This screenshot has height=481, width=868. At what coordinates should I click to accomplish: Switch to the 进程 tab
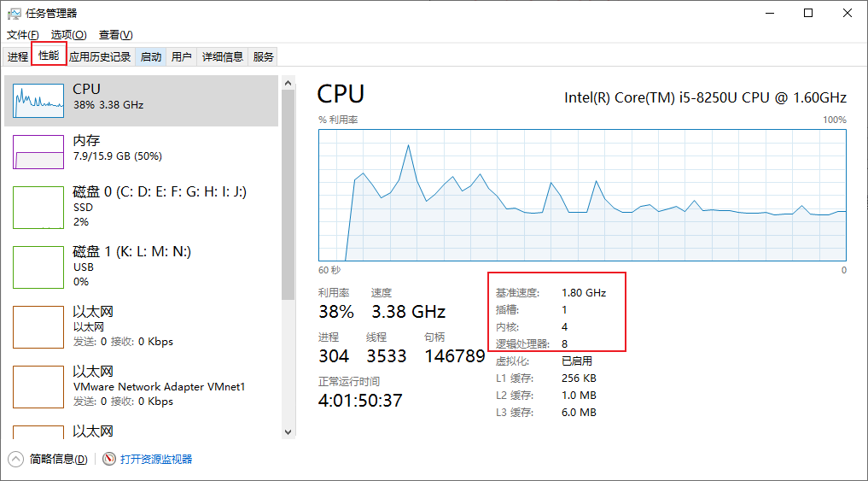coord(18,57)
